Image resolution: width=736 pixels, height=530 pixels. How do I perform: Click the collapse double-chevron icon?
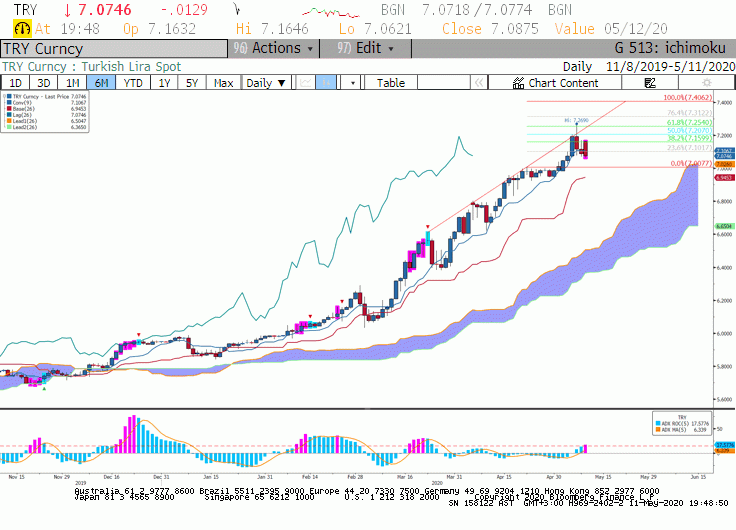pyautogui.click(x=479, y=83)
